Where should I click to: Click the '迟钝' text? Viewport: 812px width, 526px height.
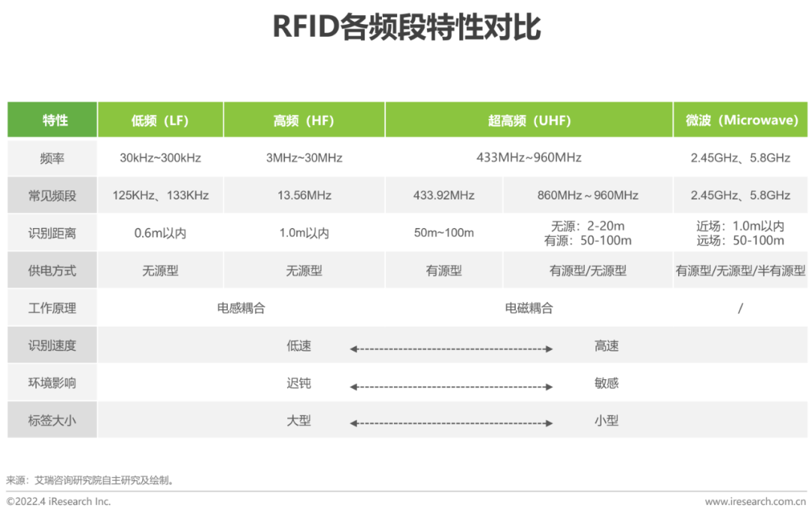pyautogui.click(x=298, y=383)
